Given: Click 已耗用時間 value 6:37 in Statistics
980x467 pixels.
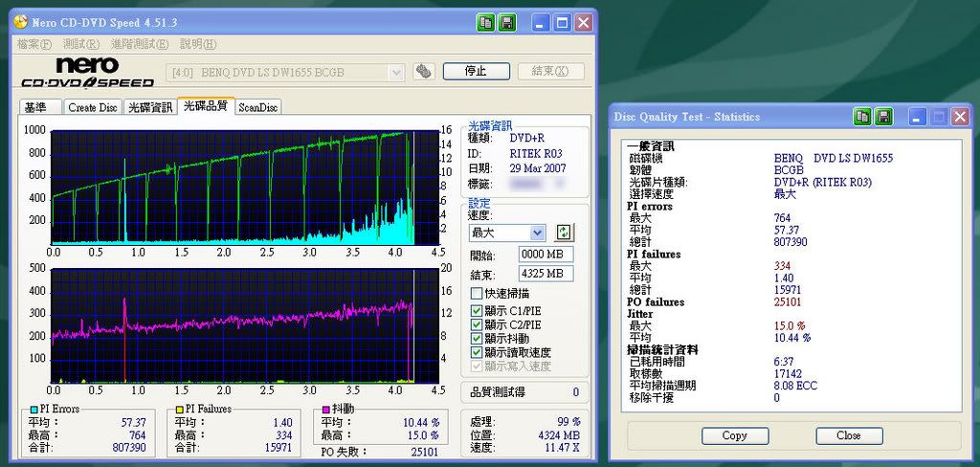Looking at the screenshot, I should click(782, 362).
